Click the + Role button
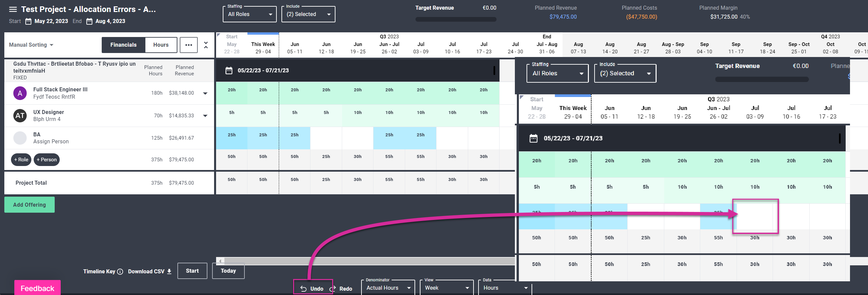Screen dimensions: 868x295 [21, 160]
